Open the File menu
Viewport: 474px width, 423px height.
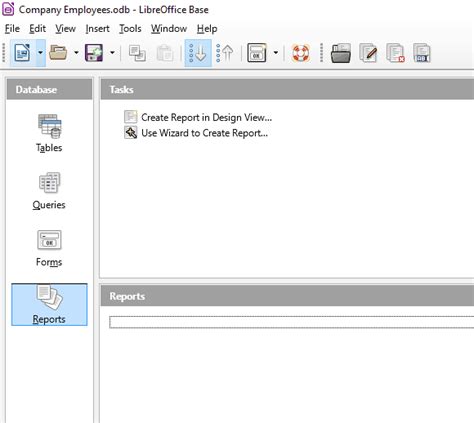click(12, 29)
